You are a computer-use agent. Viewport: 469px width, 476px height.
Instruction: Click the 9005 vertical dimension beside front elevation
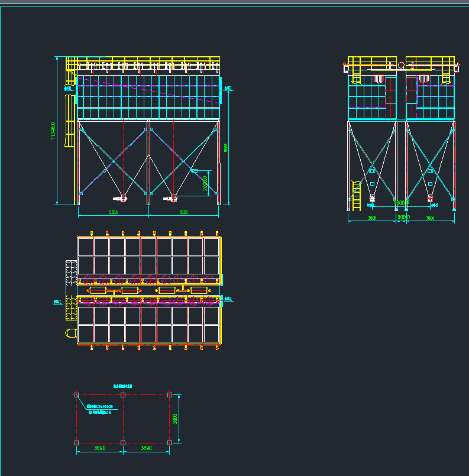coord(226,148)
